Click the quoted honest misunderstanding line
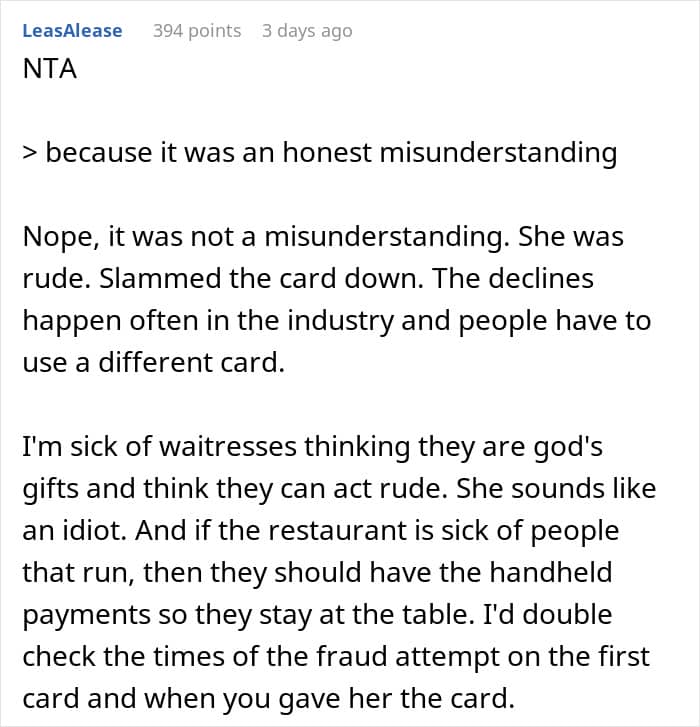The height and width of the screenshot is (727, 700). point(320,153)
